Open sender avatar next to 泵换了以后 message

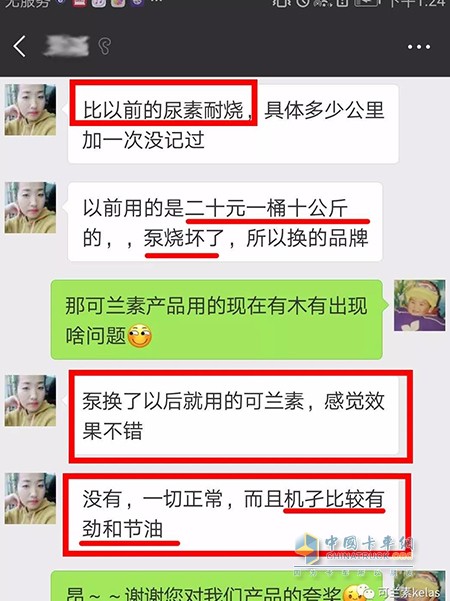pyautogui.click(x=30, y=401)
